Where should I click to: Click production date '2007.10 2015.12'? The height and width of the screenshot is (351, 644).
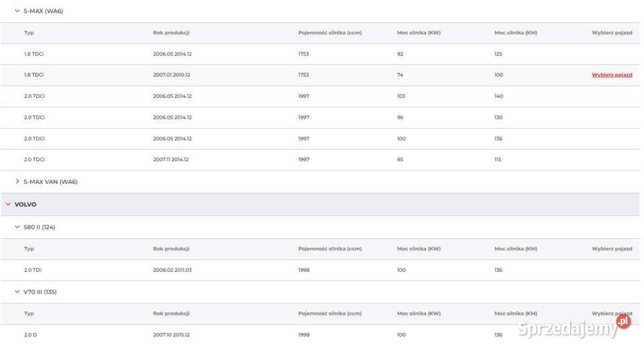[x=172, y=335]
